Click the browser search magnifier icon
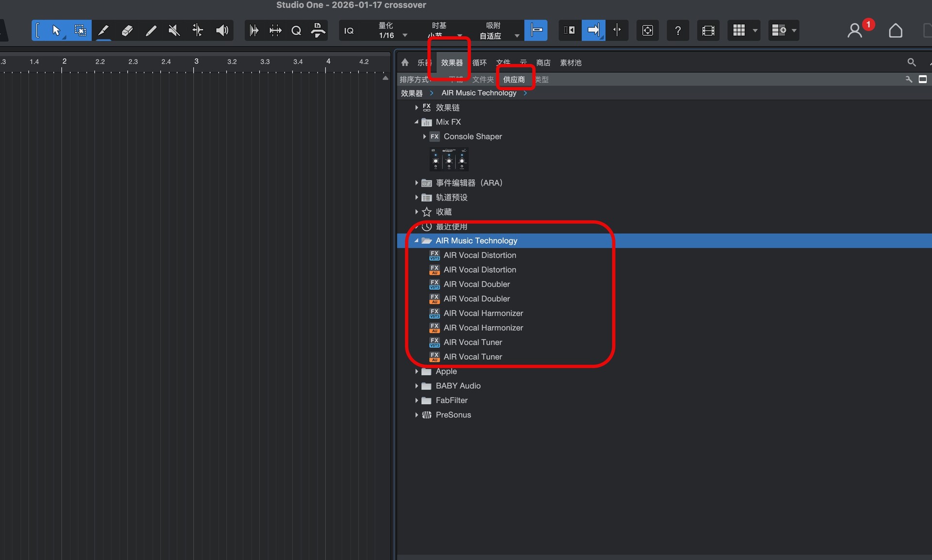 tap(911, 62)
